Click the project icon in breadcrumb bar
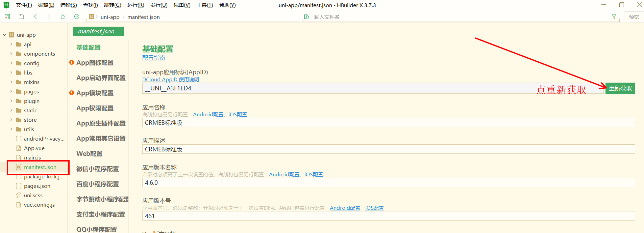 92,17
